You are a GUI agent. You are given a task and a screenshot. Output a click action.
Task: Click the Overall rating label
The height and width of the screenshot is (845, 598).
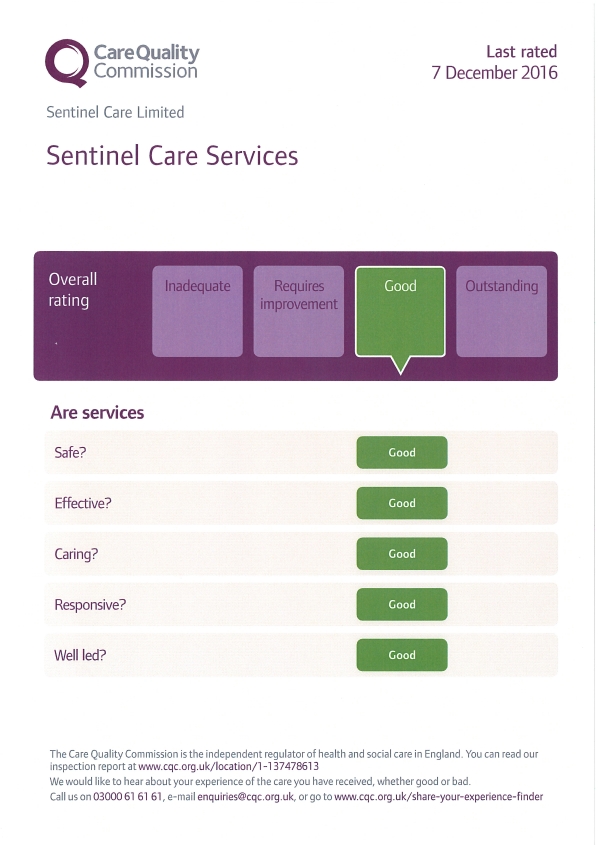73,289
